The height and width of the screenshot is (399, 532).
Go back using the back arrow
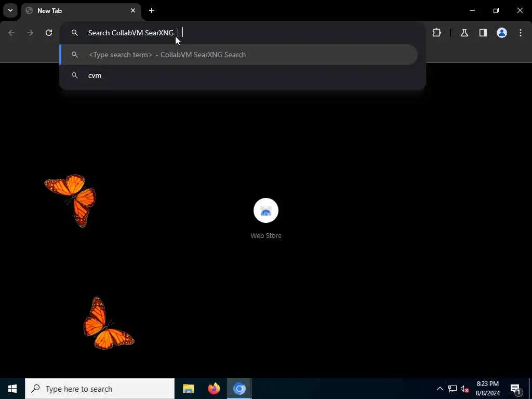(x=11, y=33)
